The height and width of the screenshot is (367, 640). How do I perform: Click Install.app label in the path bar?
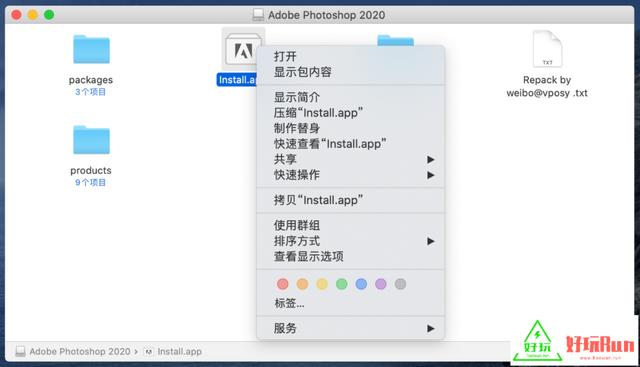point(180,351)
